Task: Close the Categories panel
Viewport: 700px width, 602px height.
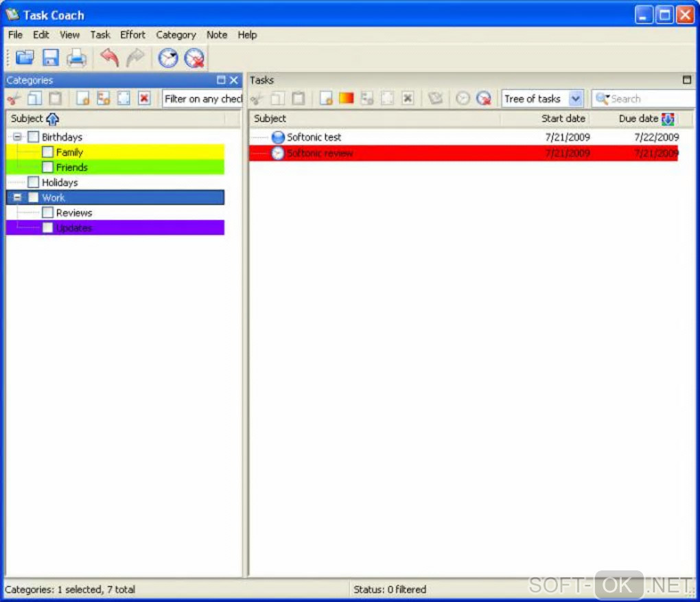Action: [234, 80]
